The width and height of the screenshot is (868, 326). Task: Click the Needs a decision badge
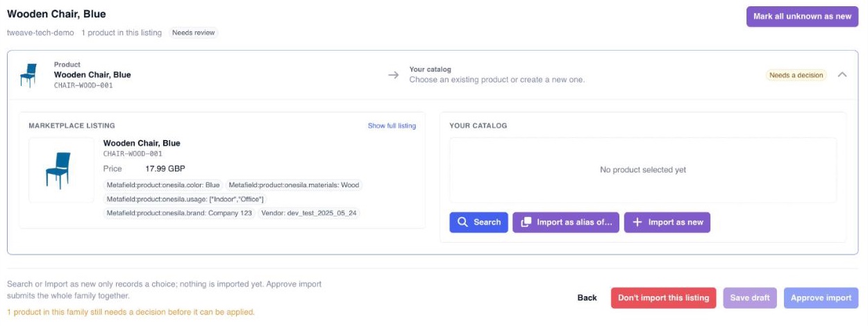point(796,75)
